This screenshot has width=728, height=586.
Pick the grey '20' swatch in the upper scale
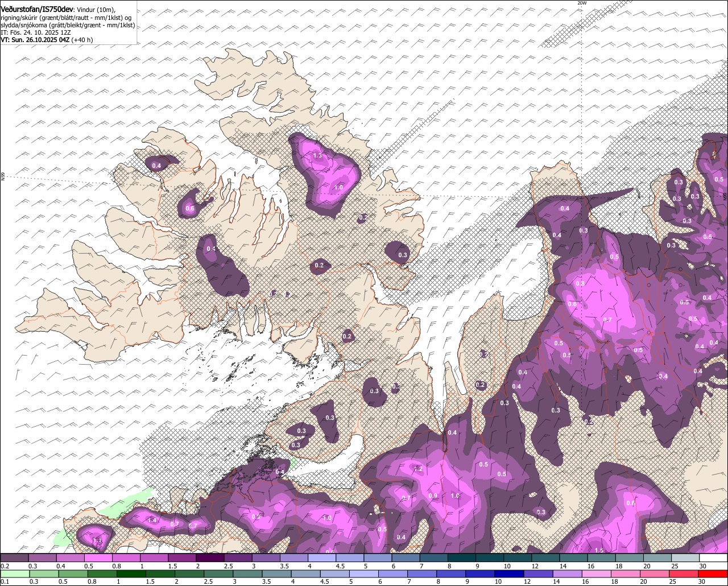[x=657, y=558]
